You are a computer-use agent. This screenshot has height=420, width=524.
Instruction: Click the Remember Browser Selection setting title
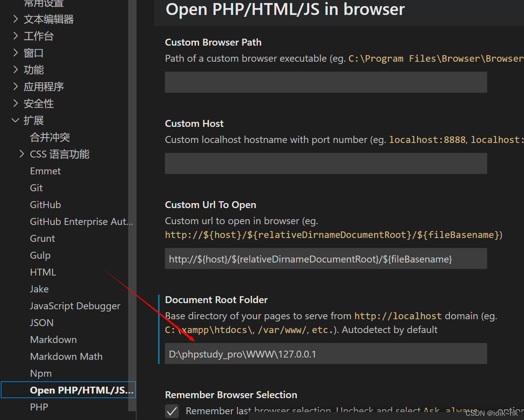(x=231, y=395)
